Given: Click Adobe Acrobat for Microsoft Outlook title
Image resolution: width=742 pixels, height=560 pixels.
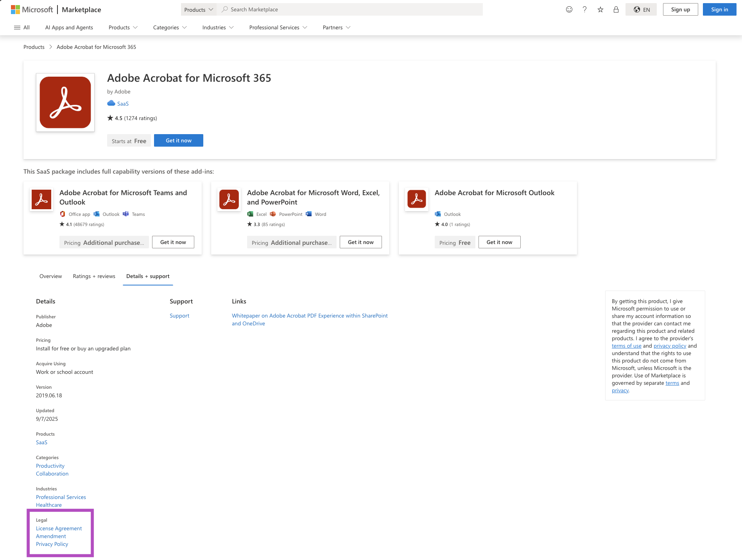Looking at the screenshot, I should coord(495,193).
